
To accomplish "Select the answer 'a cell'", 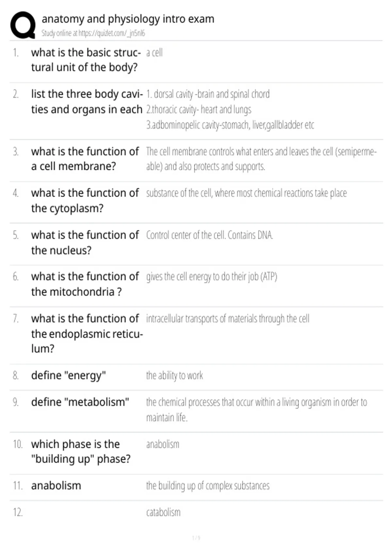I will pyautogui.click(x=154, y=53).
